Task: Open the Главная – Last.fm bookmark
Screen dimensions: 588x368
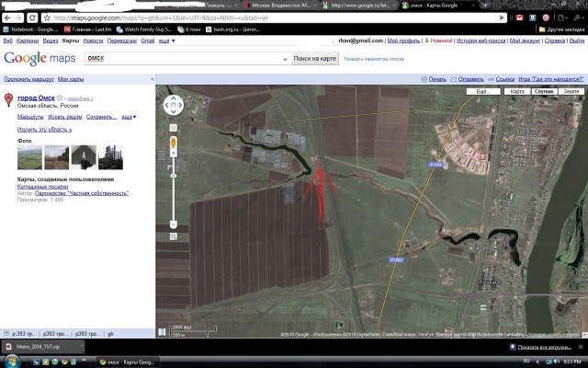Action: [88, 29]
